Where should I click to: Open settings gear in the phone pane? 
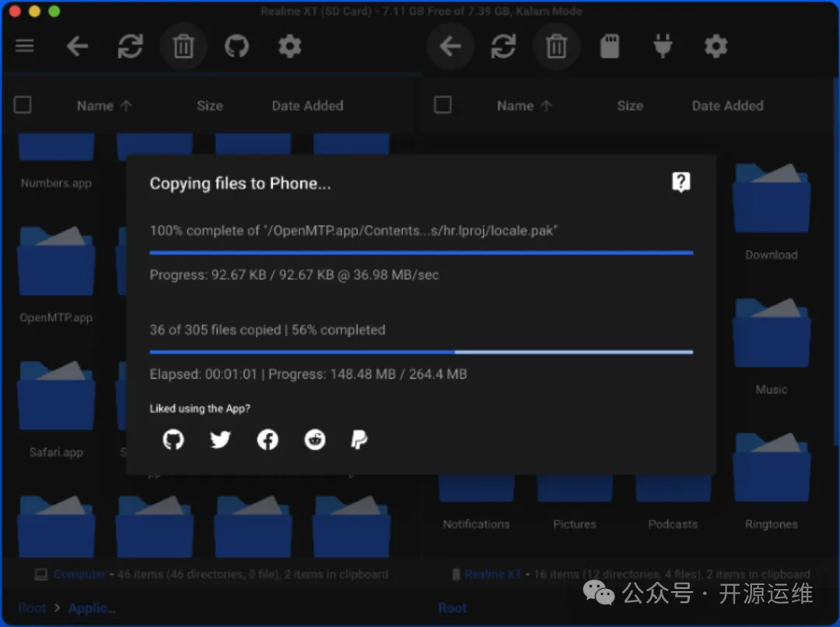click(716, 47)
